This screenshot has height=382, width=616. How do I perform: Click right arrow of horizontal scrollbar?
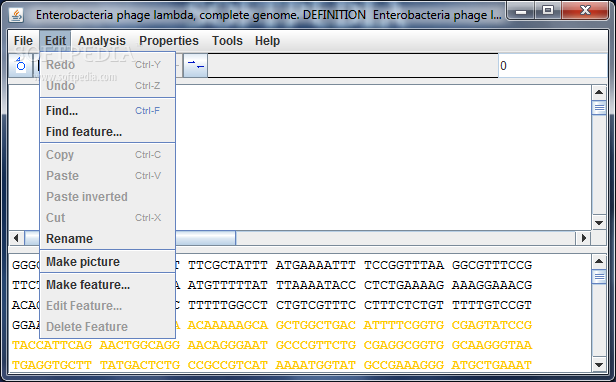click(583, 238)
